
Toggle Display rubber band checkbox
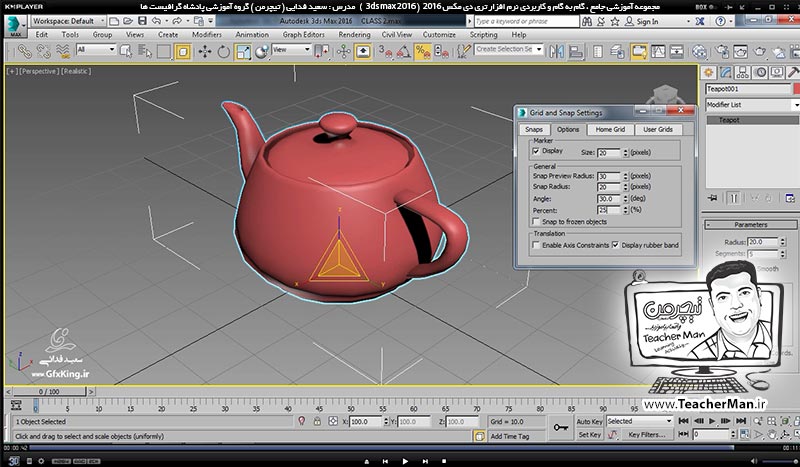(x=615, y=245)
